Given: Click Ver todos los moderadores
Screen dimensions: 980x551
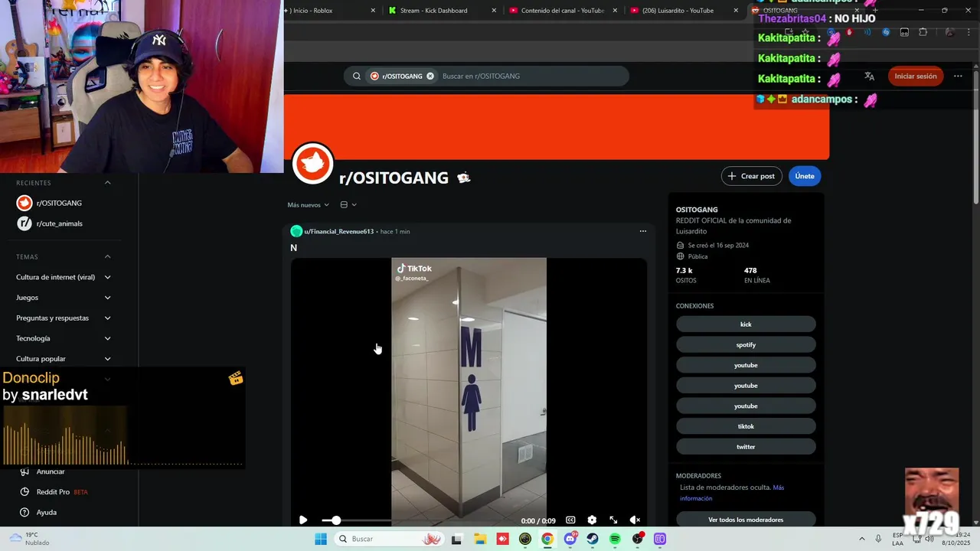Looking at the screenshot, I should [x=746, y=520].
